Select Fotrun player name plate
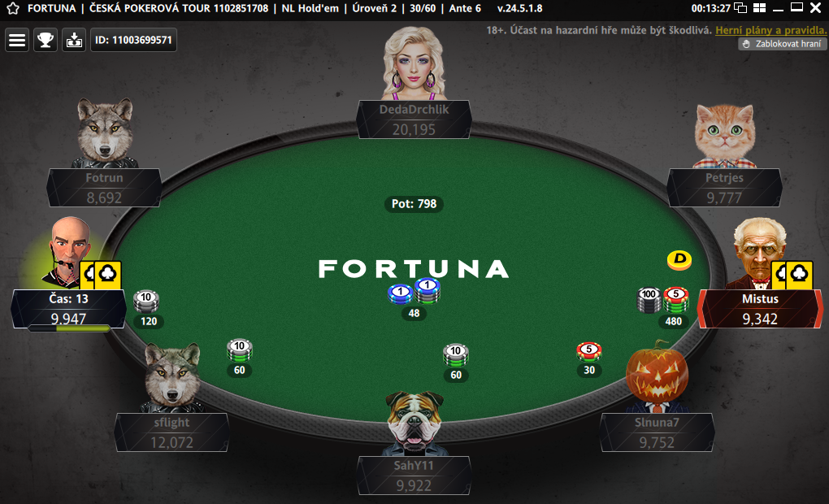 click(104, 188)
